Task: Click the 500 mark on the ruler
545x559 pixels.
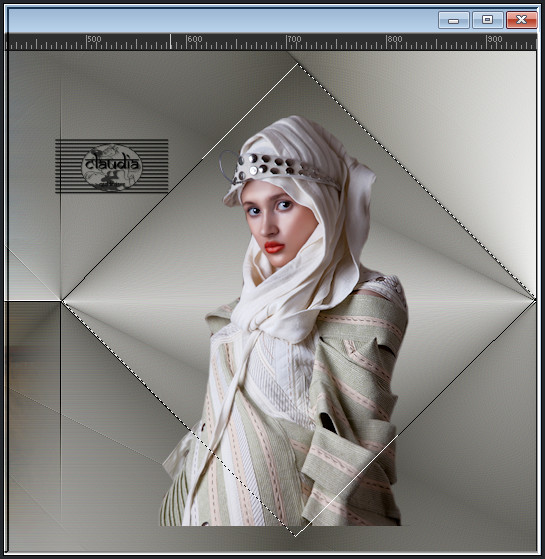Action: [94, 39]
